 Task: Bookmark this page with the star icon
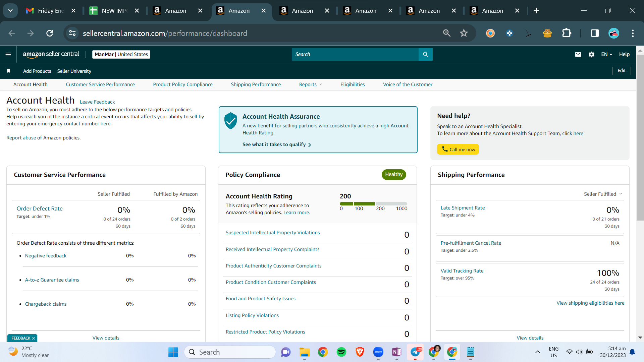click(464, 33)
